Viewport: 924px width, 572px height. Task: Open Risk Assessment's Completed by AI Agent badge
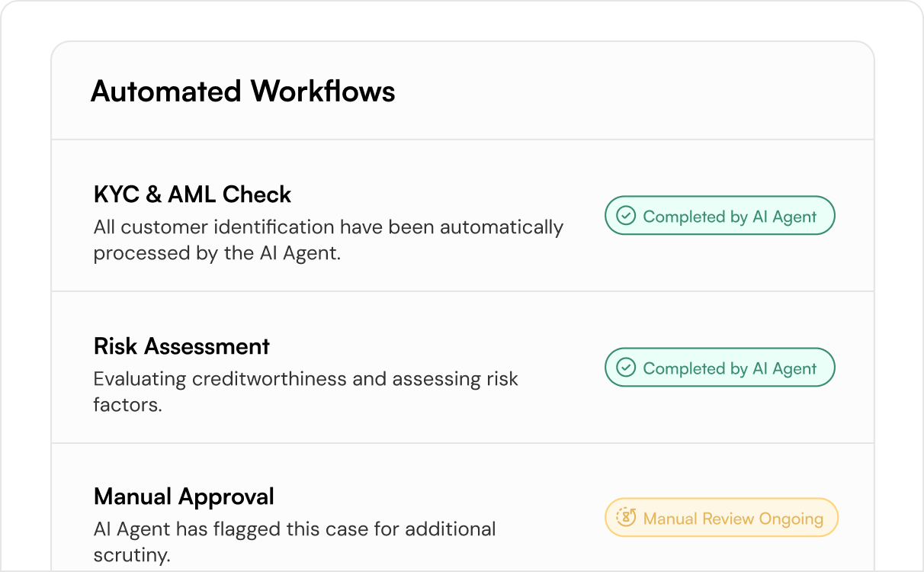(x=720, y=368)
